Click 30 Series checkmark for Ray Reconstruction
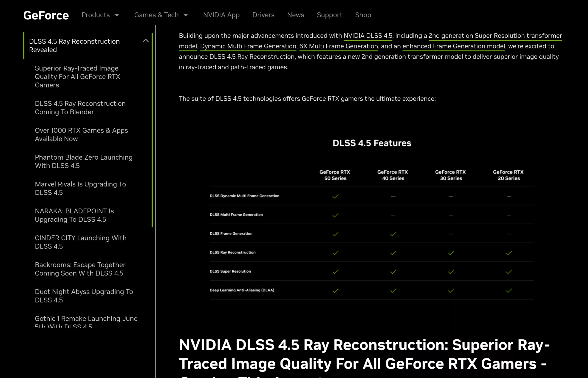 451,253
